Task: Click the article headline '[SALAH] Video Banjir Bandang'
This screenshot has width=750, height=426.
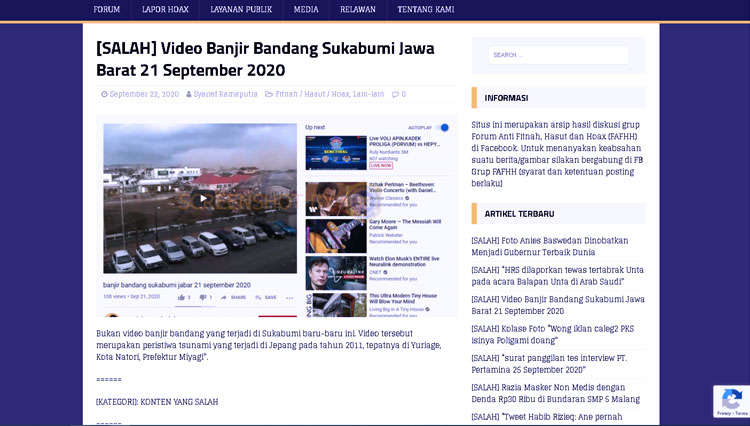Action: click(x=265, y=59)
